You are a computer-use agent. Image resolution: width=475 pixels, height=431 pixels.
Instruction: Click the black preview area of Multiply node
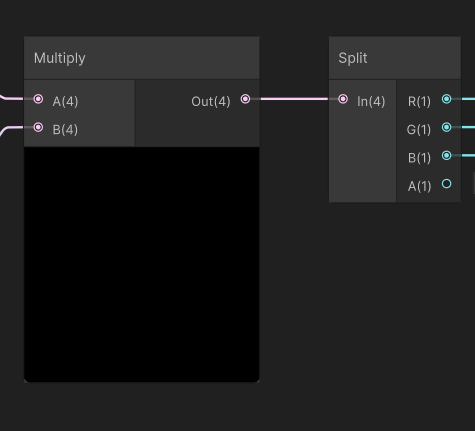(x=142, y=264)
